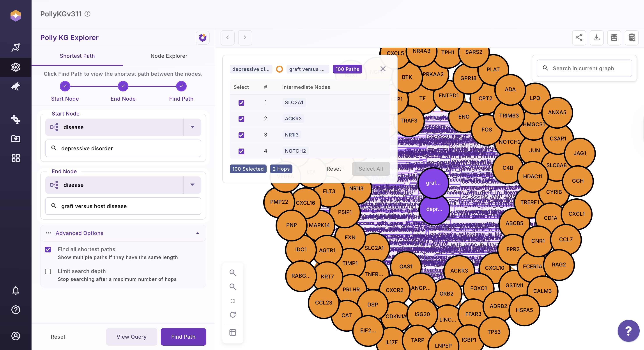
Task: Uncheck path 1 SLC2A1 checkbox
Action: coord(241,103)
